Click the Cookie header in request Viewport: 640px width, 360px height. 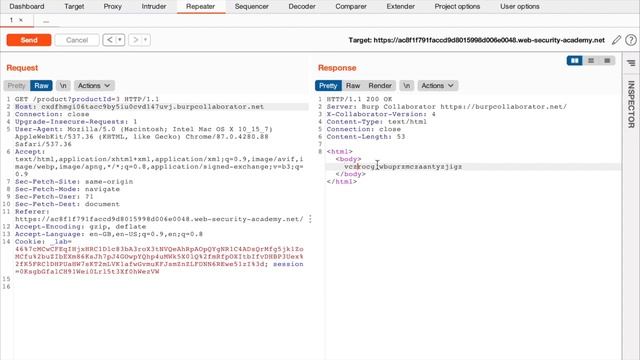pyautogui.click(x=159, y=257)
